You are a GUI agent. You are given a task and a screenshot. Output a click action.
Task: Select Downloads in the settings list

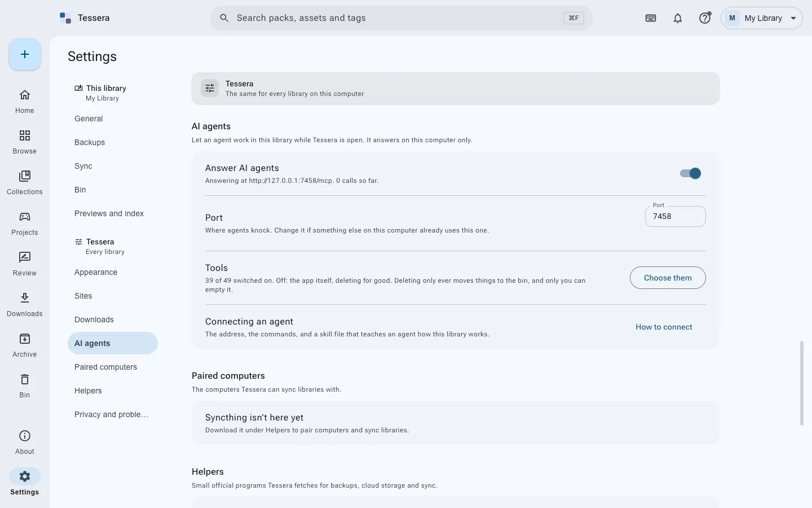pos(113,319)
